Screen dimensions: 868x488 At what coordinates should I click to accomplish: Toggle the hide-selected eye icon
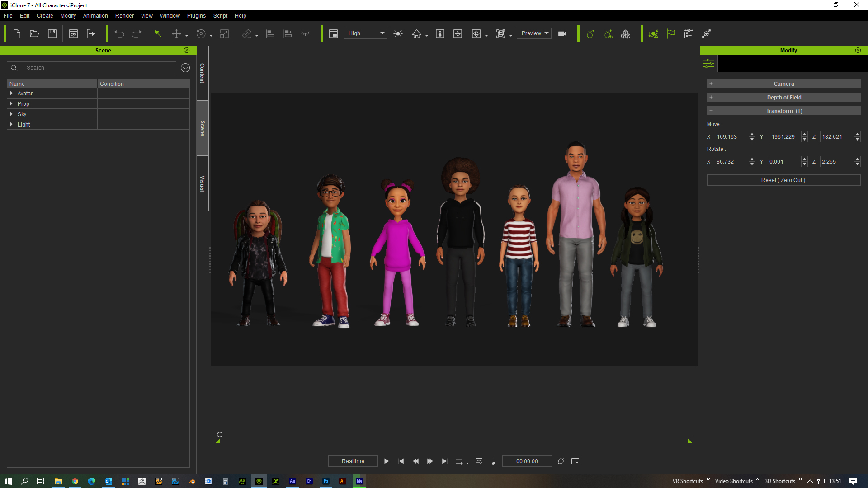click(306, 33)
